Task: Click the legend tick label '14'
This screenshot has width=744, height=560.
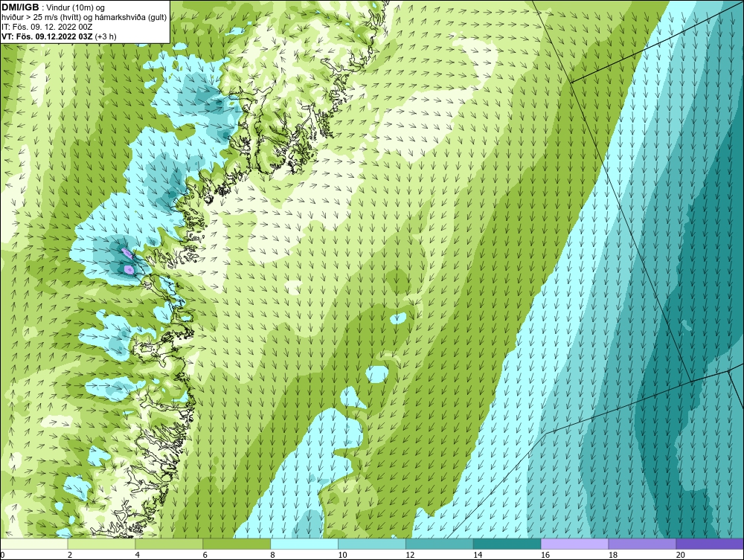Action: [x=478, y=555]
